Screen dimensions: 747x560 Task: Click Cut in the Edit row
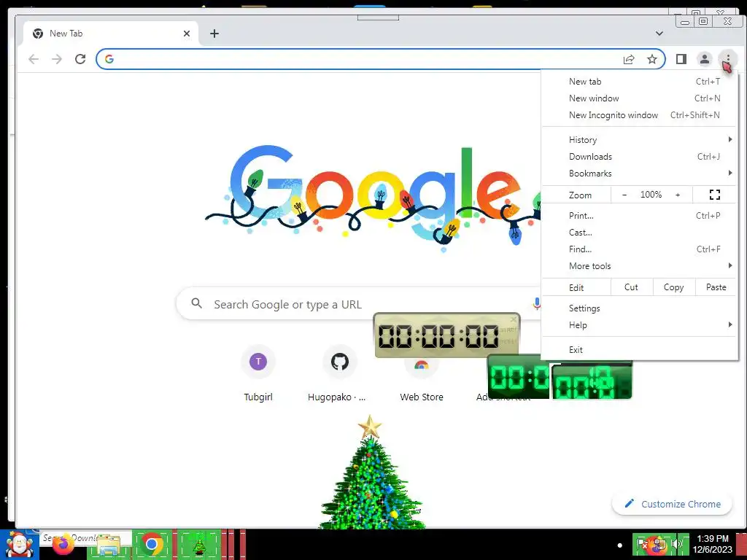click(x=631, y=287)
